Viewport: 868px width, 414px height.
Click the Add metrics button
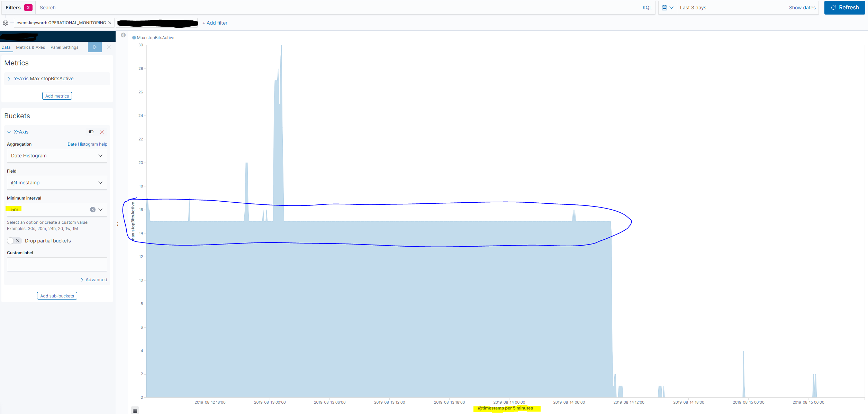[x=57, y=96]
